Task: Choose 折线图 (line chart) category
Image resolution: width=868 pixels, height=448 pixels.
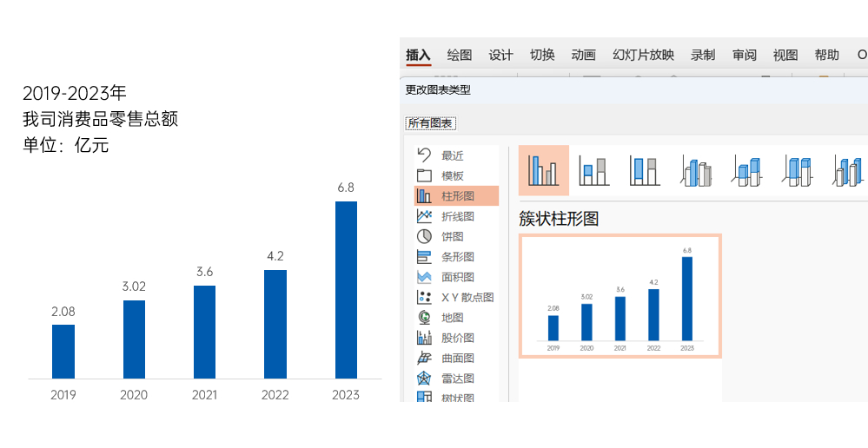Action: point(457,216)
